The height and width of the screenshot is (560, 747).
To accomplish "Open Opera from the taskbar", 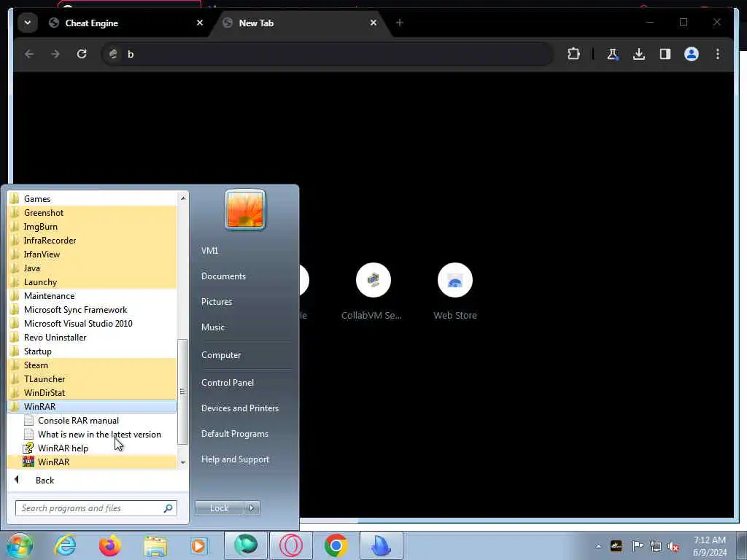I will tap(291, 545).
